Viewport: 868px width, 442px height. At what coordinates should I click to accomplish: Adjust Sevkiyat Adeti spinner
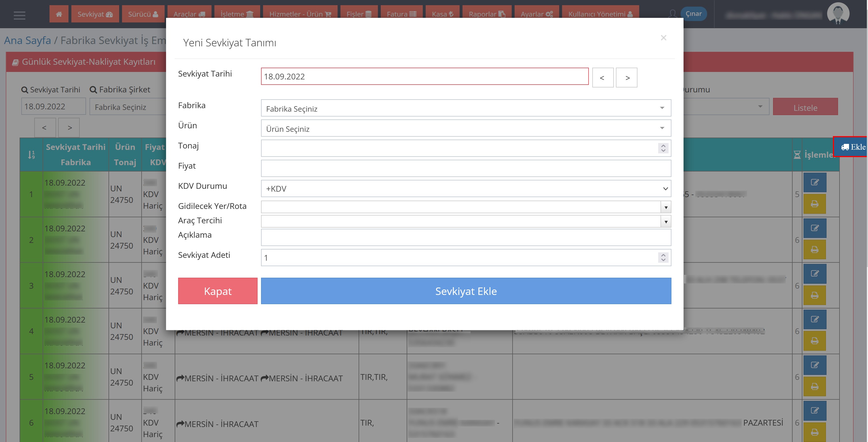(x=663, y=255)
